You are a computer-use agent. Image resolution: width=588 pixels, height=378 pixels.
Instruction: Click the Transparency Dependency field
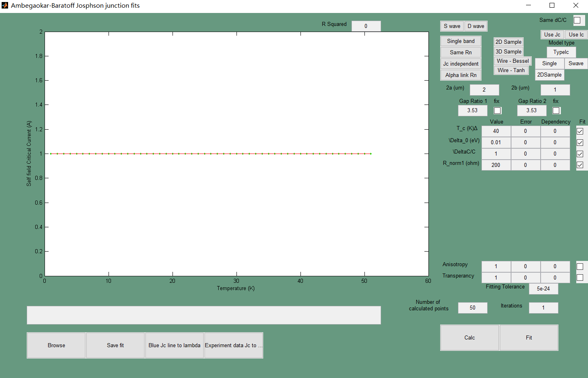coord(555,278)
